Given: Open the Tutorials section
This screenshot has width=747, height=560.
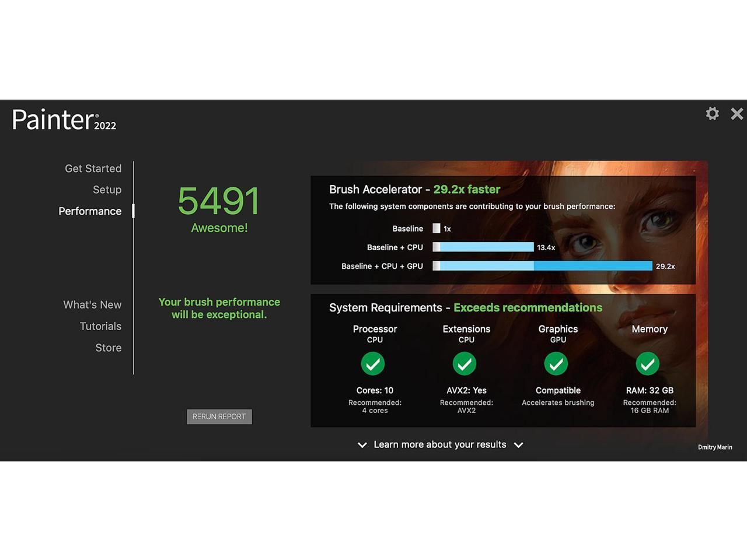Looking at the screenshot, I should coord(100,327).
